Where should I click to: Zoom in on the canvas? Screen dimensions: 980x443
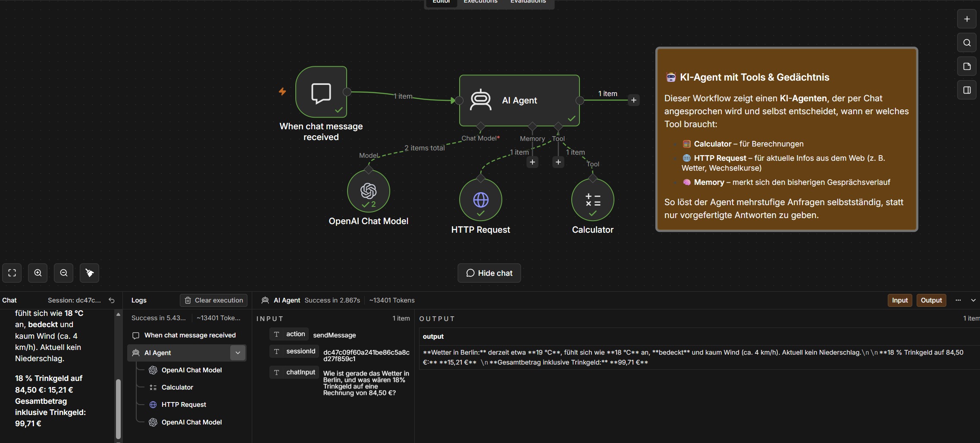click(38, 273)
